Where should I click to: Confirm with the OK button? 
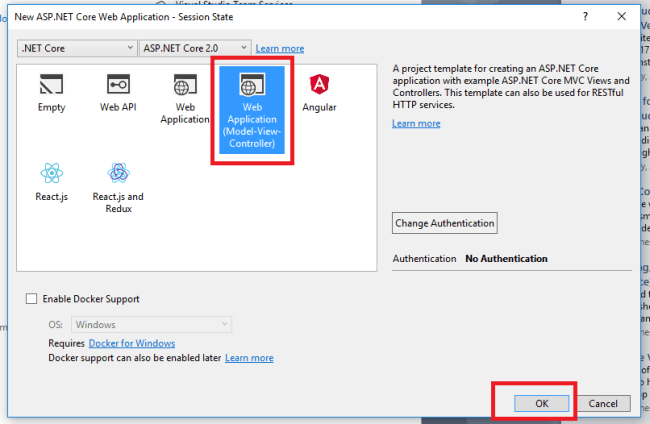541,403
